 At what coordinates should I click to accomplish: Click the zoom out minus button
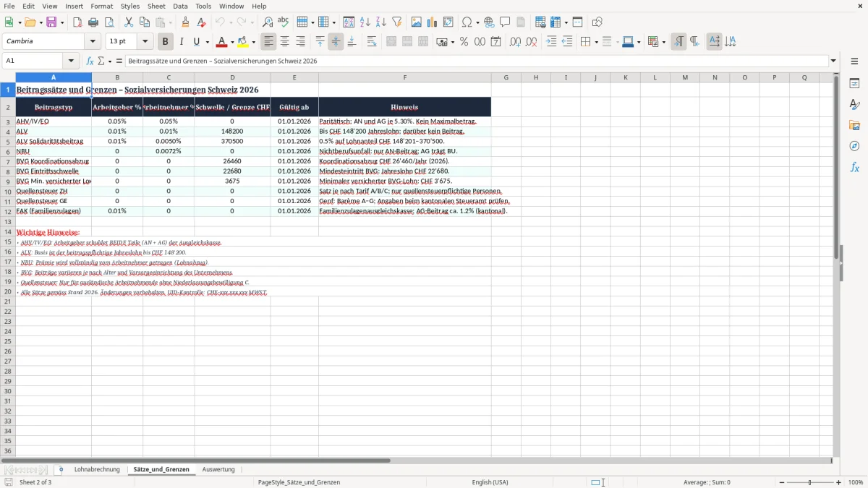point(781,482)
